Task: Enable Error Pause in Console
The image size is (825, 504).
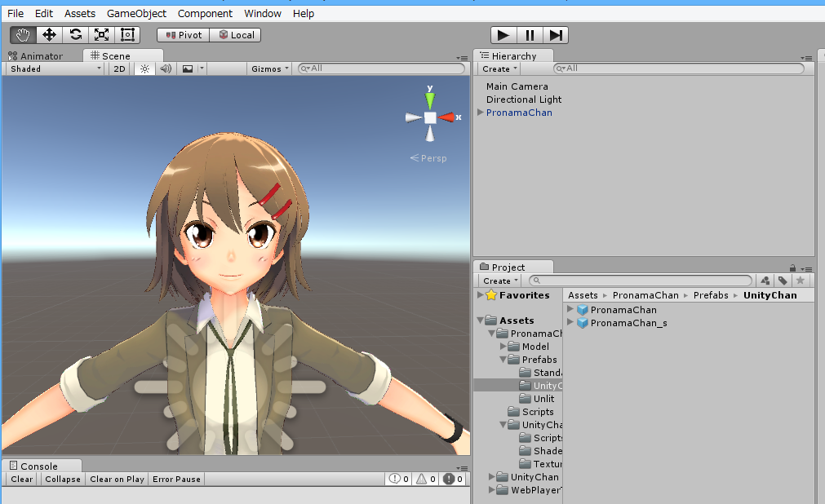Action: click(x=176, y=480)
